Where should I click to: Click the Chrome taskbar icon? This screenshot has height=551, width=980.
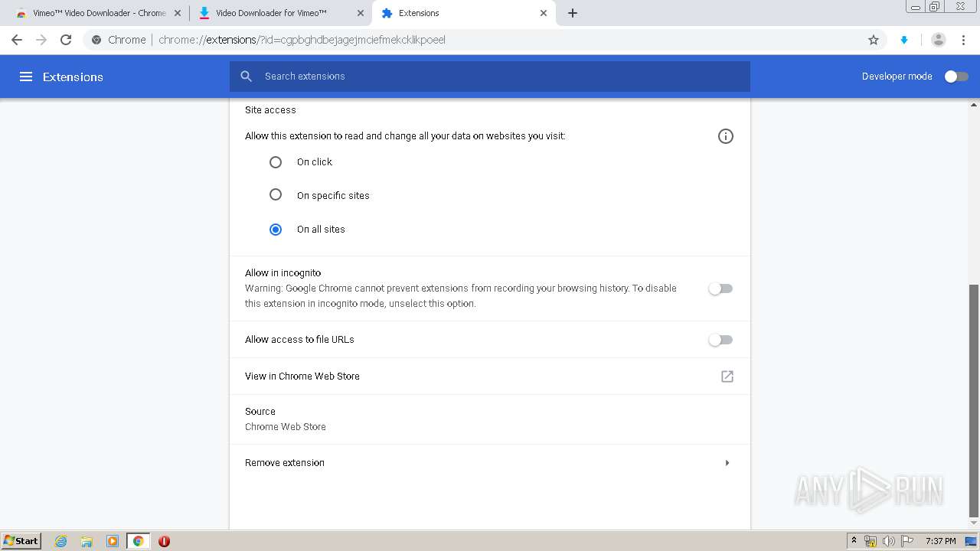tap(139, 541)
